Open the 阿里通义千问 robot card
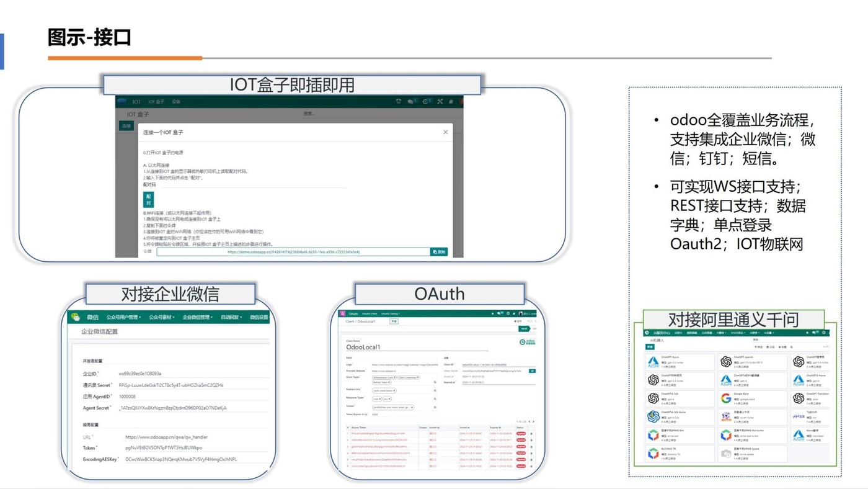 [x=752, y=417]
